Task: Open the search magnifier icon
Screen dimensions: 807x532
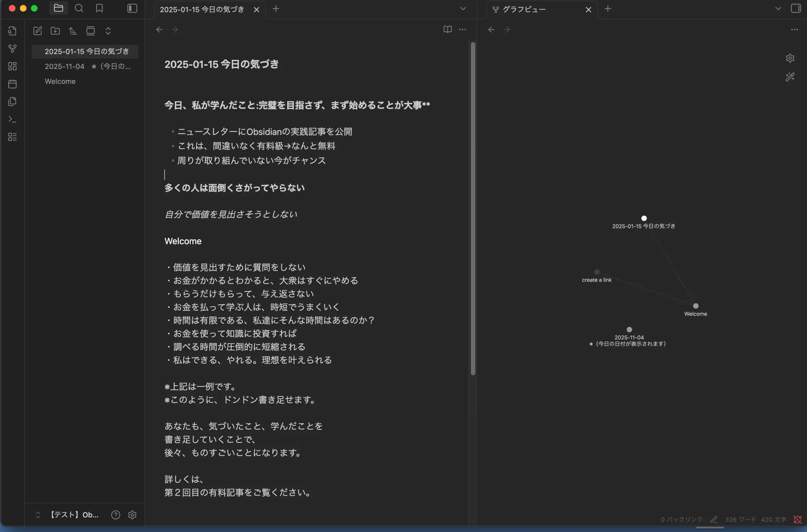Action: pos(79,8)
